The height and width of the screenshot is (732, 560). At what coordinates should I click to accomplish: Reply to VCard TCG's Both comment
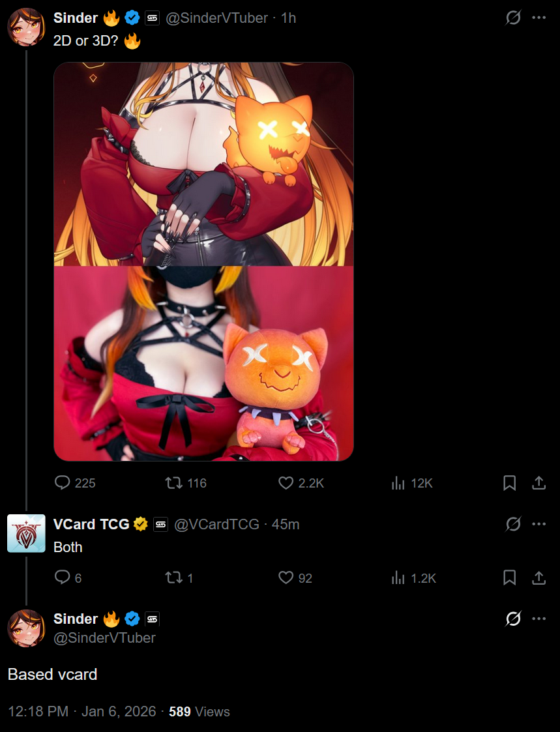68,578
